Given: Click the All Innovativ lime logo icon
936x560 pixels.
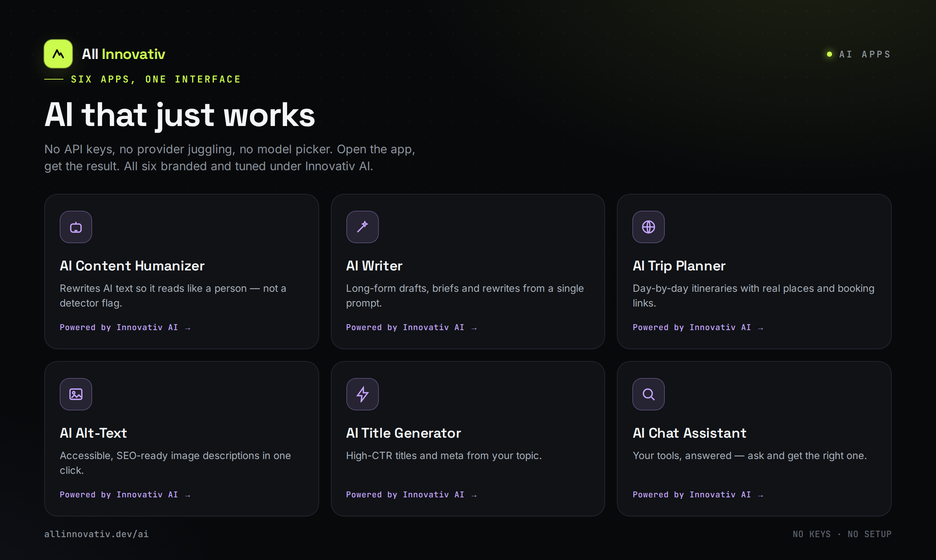Looking at the screenshot, I should click(58, 53).
